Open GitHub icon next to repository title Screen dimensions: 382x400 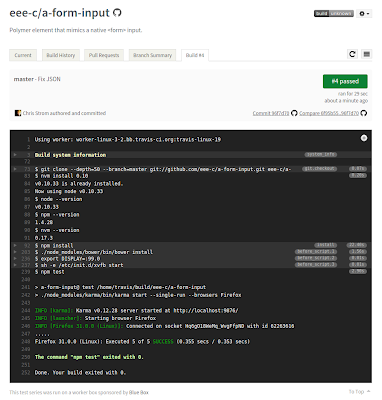(x=117, y=13)
